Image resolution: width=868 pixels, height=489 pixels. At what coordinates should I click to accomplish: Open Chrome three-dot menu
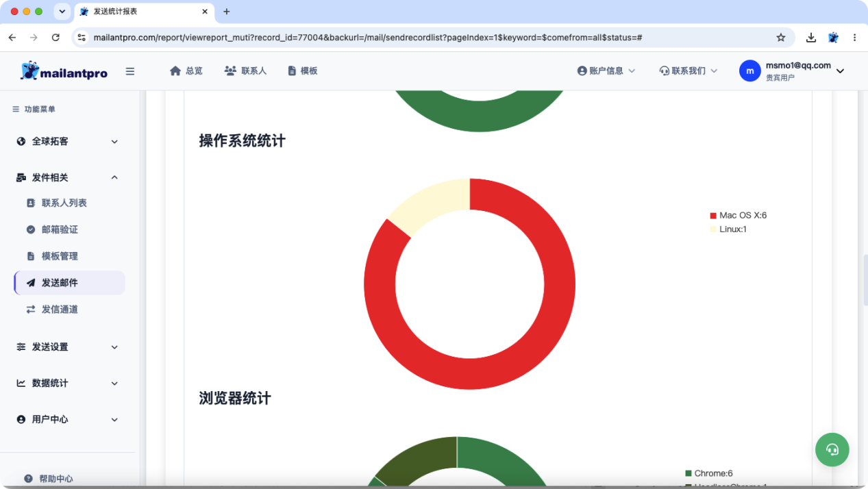tap(854, 38)
